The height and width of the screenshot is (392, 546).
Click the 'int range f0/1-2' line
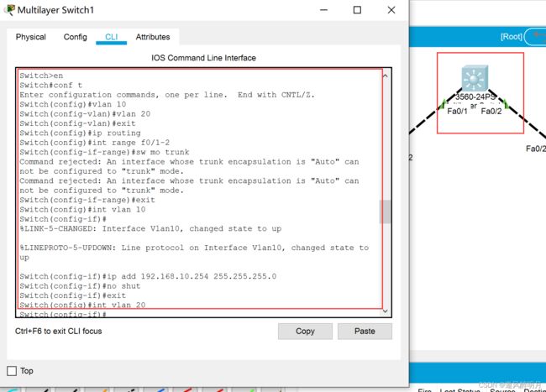pyautogui.click(x=94, y=143)
